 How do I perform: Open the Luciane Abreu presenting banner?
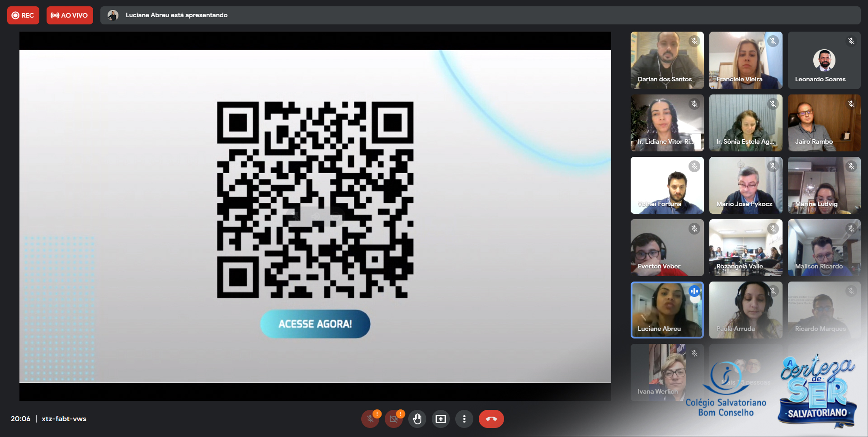480,15
